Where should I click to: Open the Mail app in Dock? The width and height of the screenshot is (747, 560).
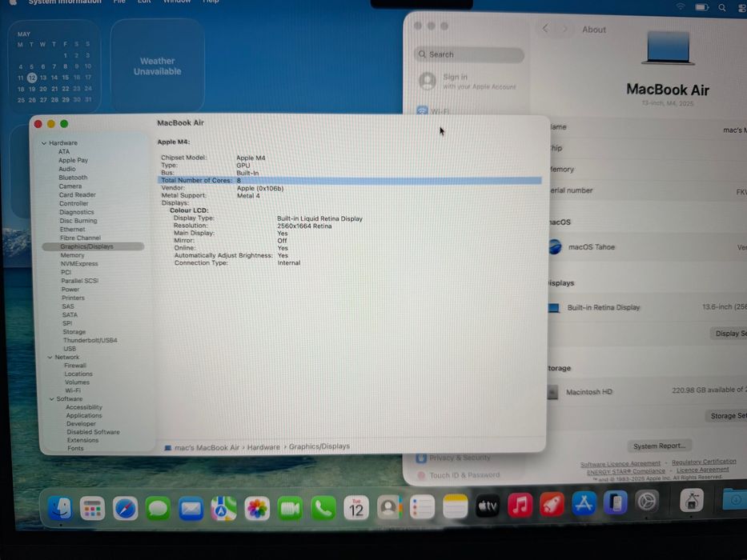[191, 509]
